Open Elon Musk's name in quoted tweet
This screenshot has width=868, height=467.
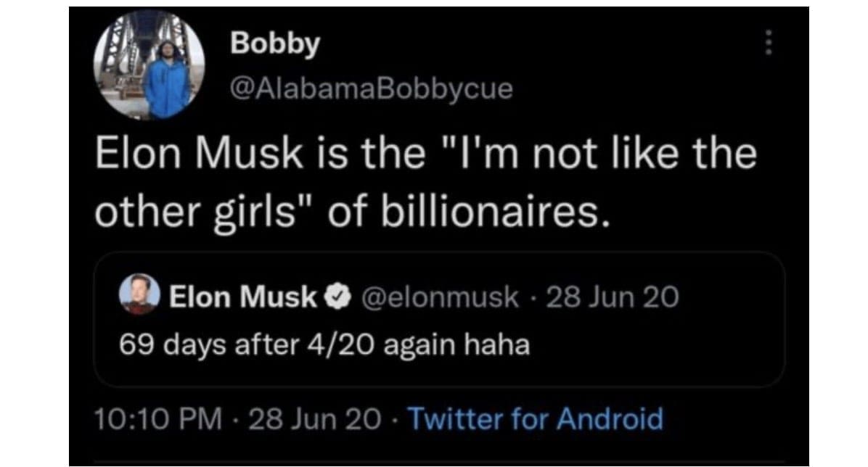[x=242, y=296]
